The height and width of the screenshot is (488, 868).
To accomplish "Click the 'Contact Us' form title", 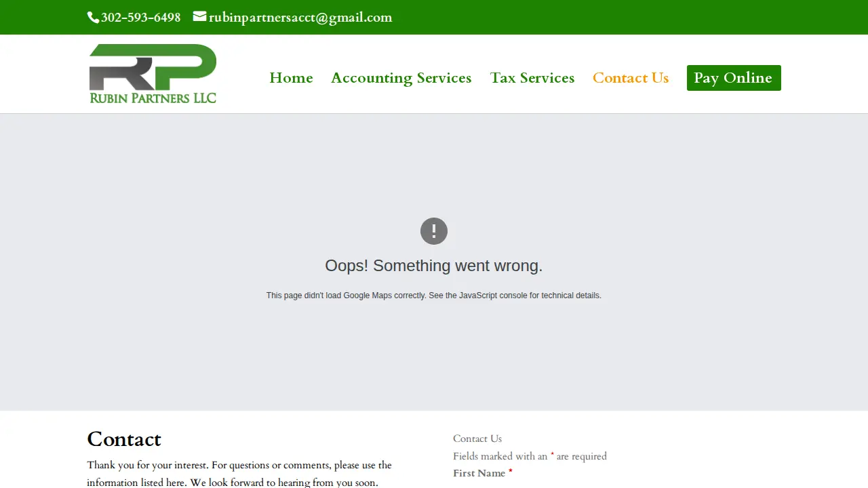I will pos(477,439).
